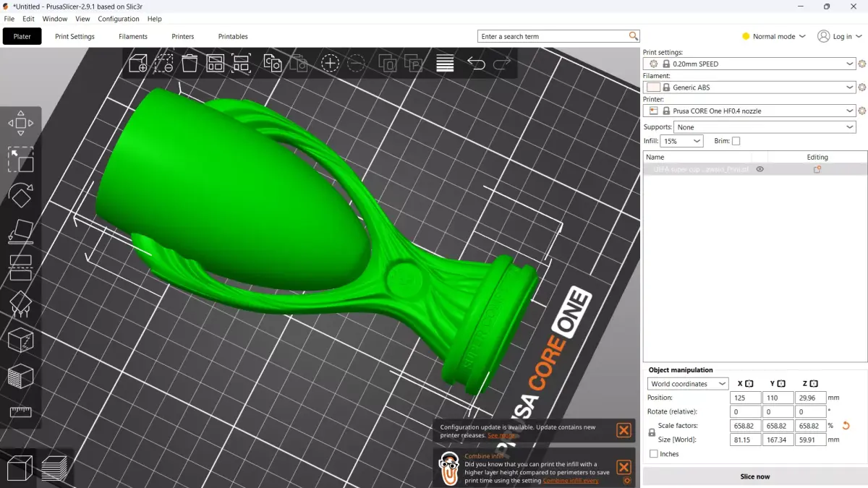The image size is (868, 488).
Task: Click the Combine infill every link
Action: [x=571, y=481]
